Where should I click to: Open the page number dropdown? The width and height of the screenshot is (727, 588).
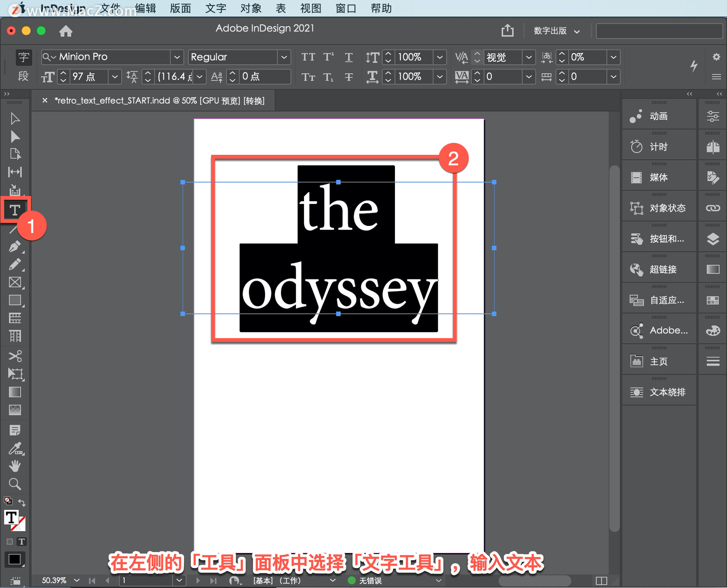click(179, 580)
